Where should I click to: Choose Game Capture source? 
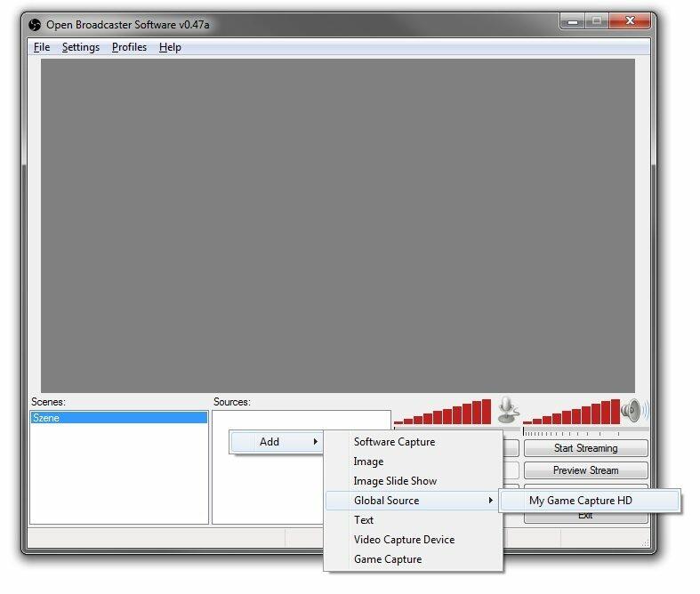pyautogui.click(x=413, y=559)
